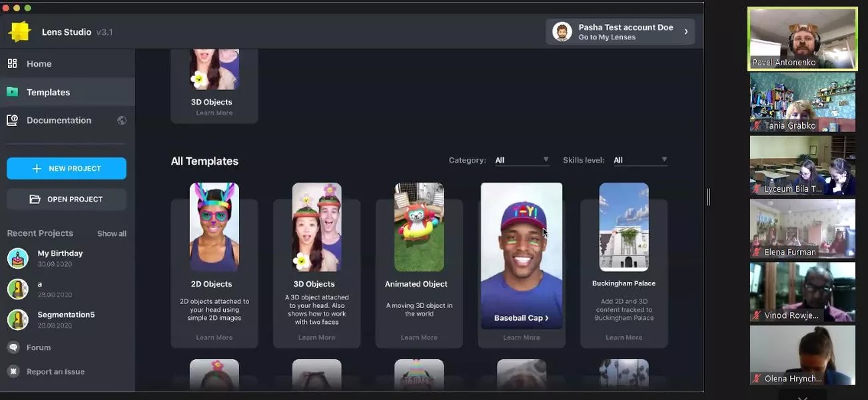The image size is (868, 400).
Task: Select the Buckingham Palace template thumbnail
Action: tap(624, 227)
